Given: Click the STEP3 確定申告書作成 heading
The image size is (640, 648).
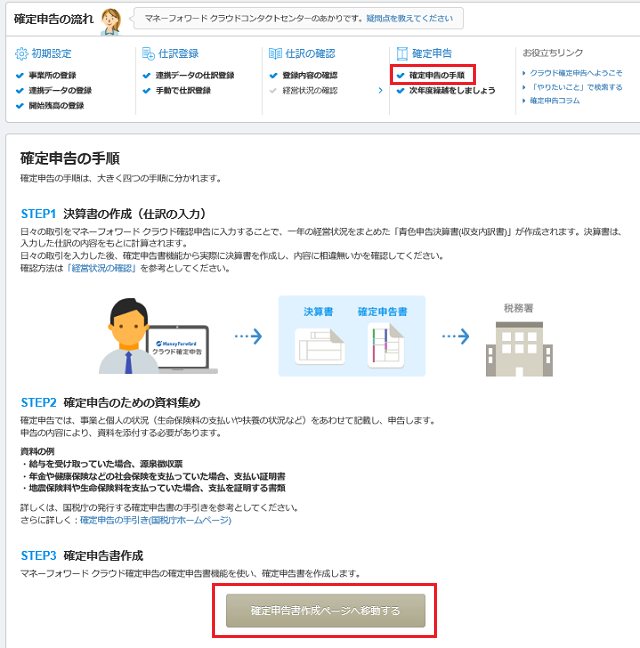Looking at the screenshot, I should click(82, 555).
